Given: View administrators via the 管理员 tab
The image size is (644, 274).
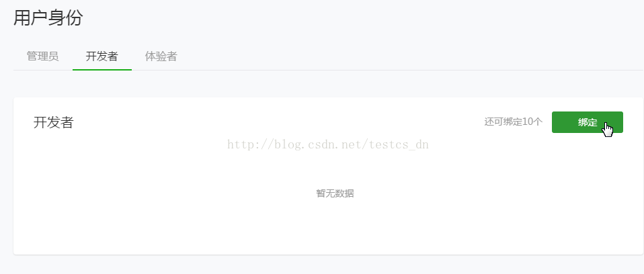Looking at the screenshot, I should click(43, 56).
